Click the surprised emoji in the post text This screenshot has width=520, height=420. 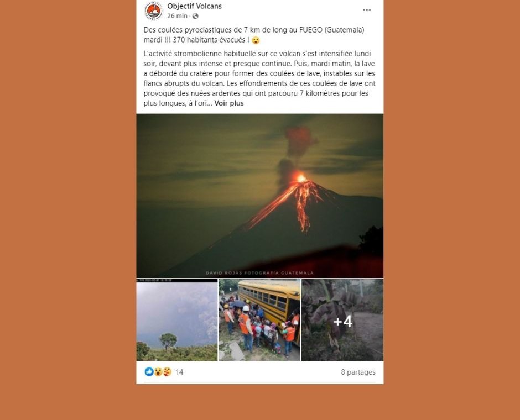pyautogui.click(x=256, y=40)
